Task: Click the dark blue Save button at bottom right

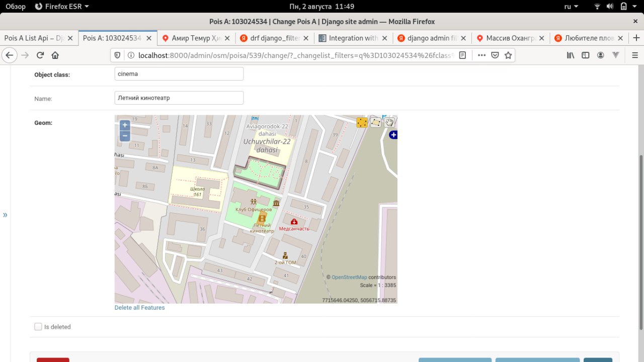Action: coord(598,359)
